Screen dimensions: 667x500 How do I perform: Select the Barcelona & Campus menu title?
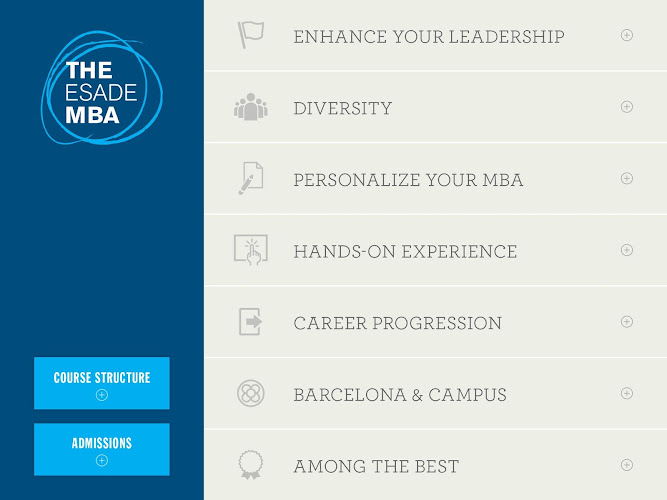(x=400, y=395)
